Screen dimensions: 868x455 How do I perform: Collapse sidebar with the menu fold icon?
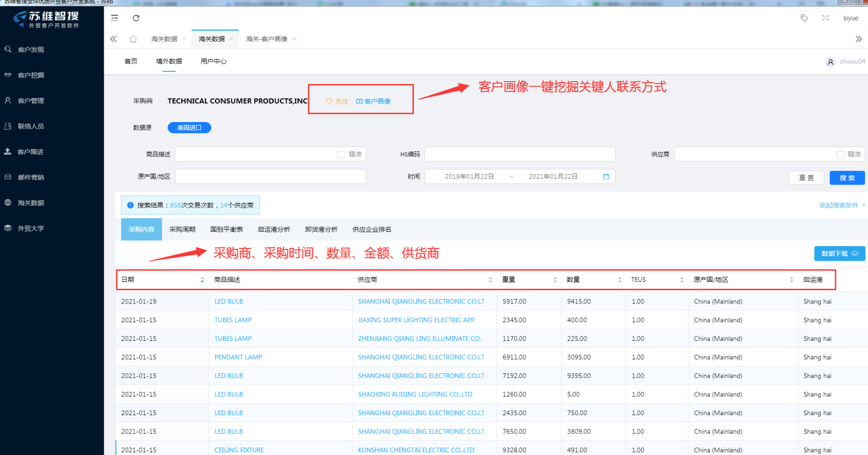pyautogui.click(x=115, y=18)
